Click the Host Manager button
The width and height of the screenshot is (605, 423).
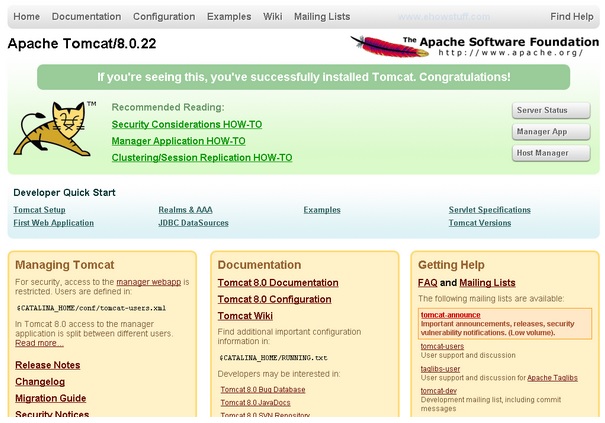551,153
